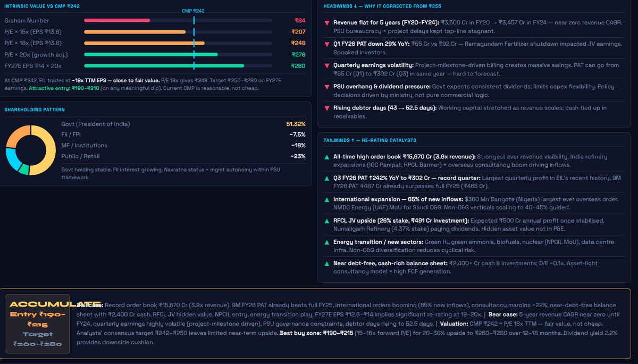Click the red icon beside "Q1 FY26 PAT down 29% YoY"
The image size is (638, 364).
click(326, 44)
